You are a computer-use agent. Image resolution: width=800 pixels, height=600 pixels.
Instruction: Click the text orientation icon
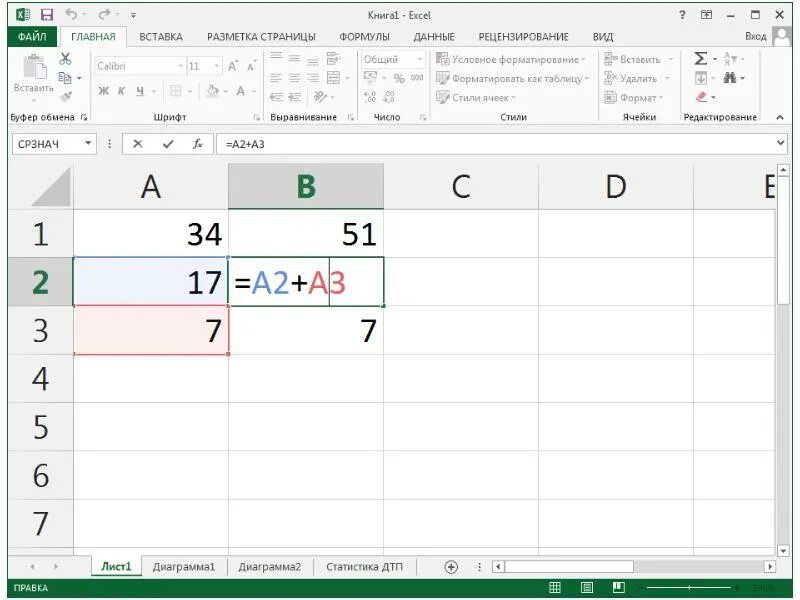coord(320,96)
